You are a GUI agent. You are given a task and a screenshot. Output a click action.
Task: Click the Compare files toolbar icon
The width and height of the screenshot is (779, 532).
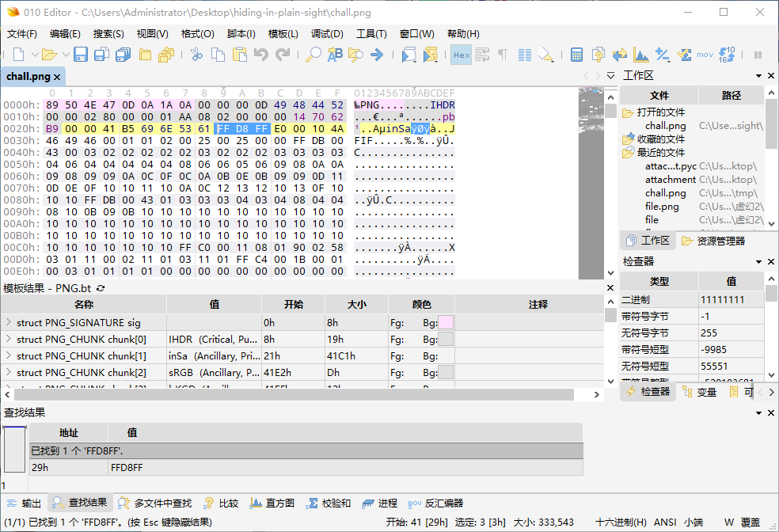click(598, 55)
